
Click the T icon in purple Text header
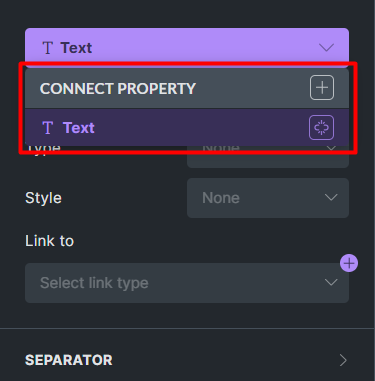click(48, 48)
